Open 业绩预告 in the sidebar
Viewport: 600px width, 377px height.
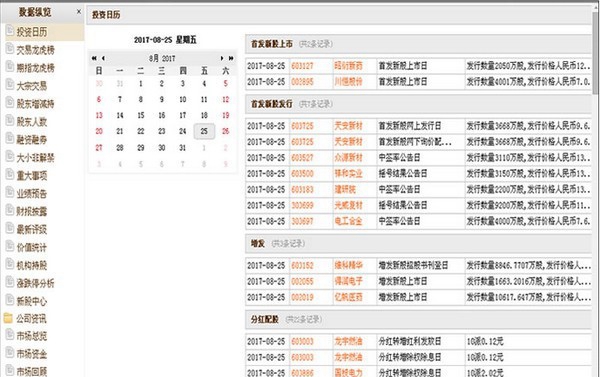click(32, 193)
